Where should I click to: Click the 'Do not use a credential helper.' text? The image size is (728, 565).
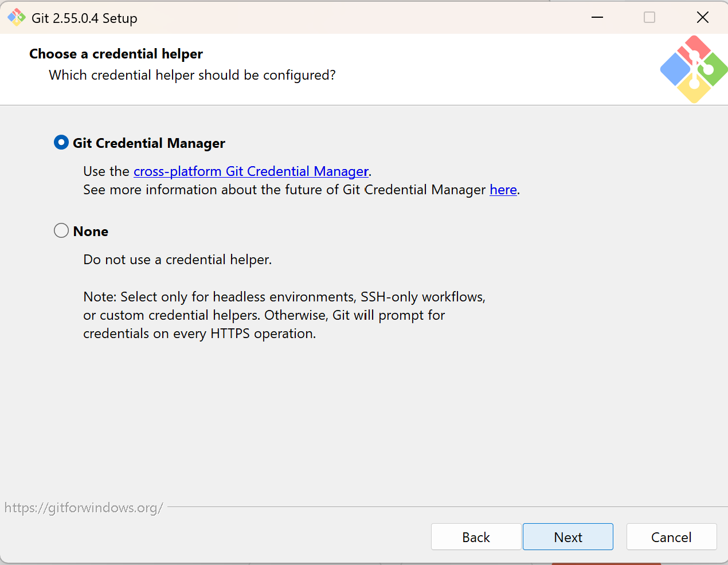178,260
